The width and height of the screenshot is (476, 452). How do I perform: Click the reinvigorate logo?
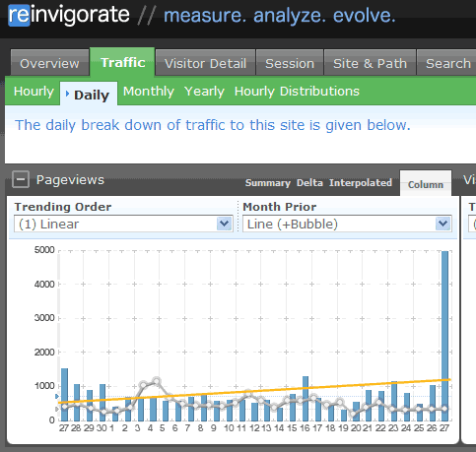point(69,15)
